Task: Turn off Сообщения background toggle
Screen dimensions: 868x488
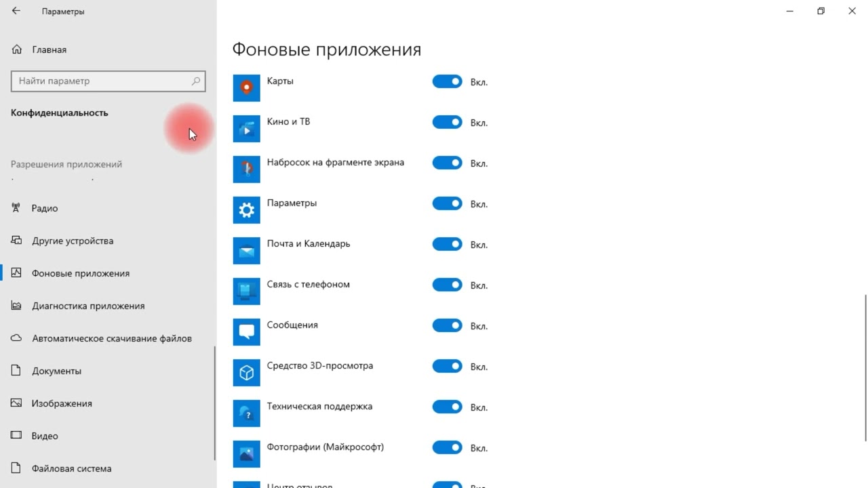Action: 447,325
